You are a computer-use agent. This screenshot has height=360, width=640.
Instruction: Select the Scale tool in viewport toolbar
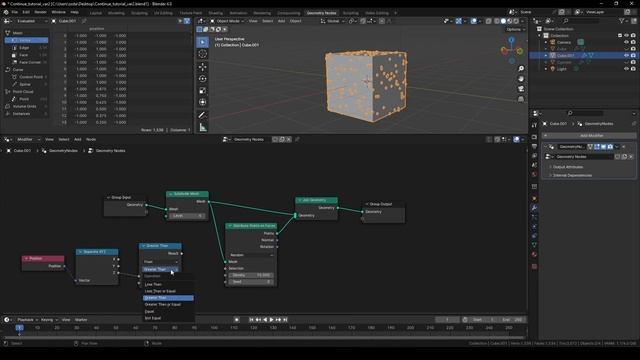tap(202, 90)
